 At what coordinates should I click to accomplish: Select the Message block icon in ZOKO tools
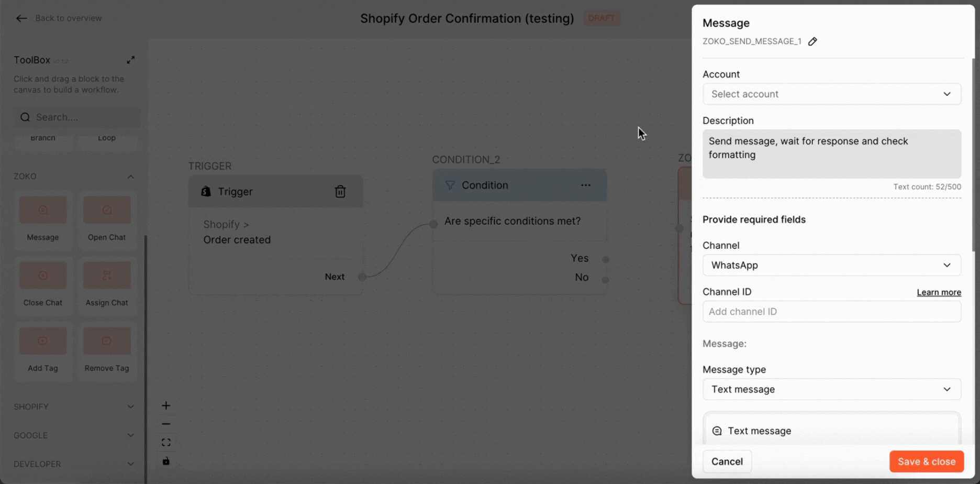point(43,210)
